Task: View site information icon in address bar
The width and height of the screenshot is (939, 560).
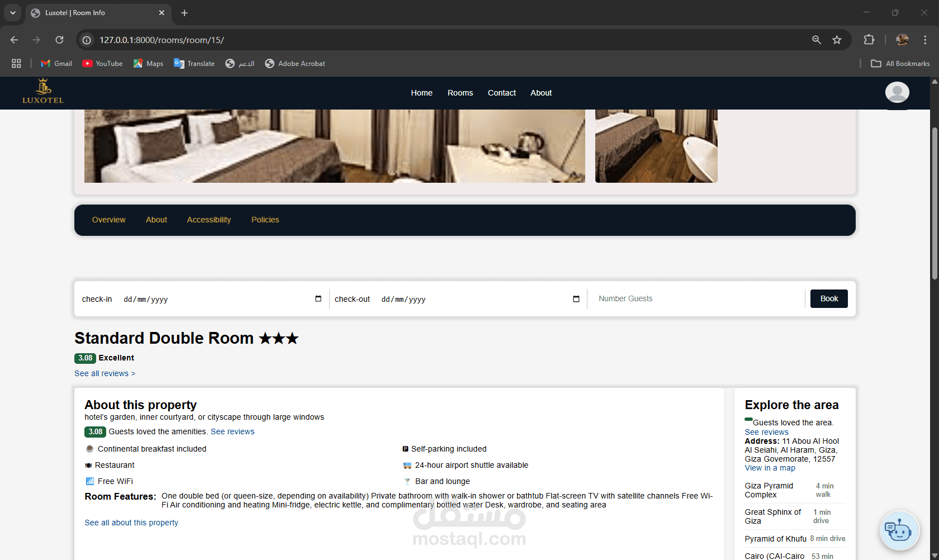Action: (87, 40)
